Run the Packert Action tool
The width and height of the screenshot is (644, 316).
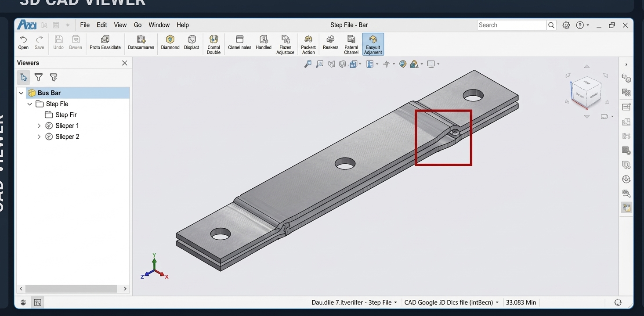pos(308,45)
